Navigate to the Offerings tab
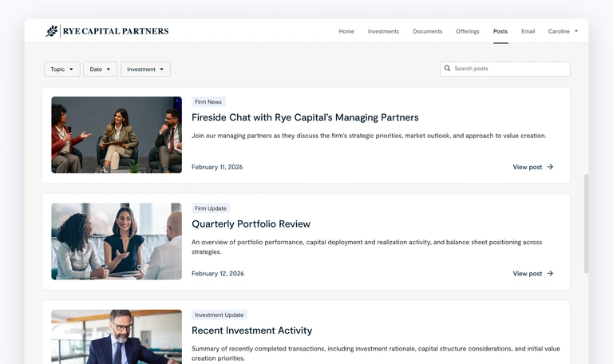 (468, 31)
